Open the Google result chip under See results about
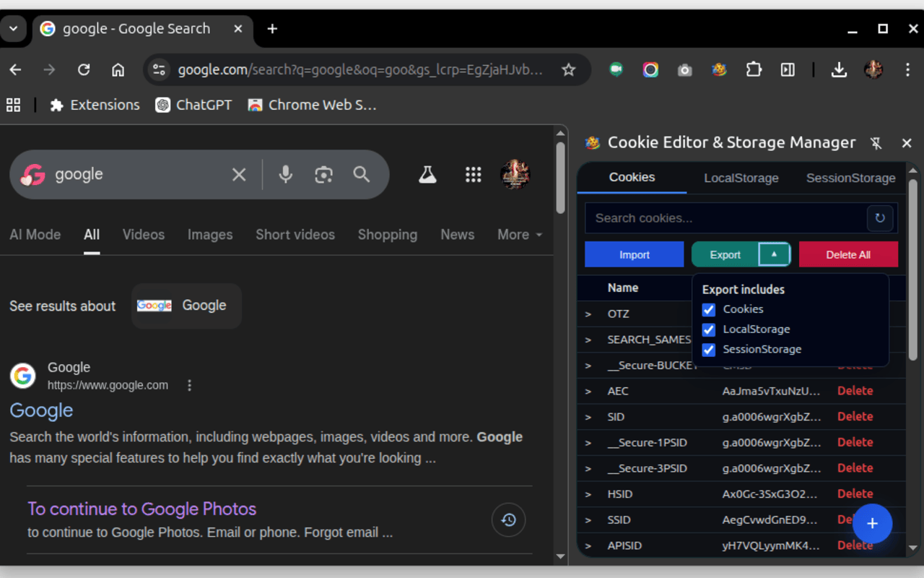This screenshot has width=924, height=578. point(186,306)
